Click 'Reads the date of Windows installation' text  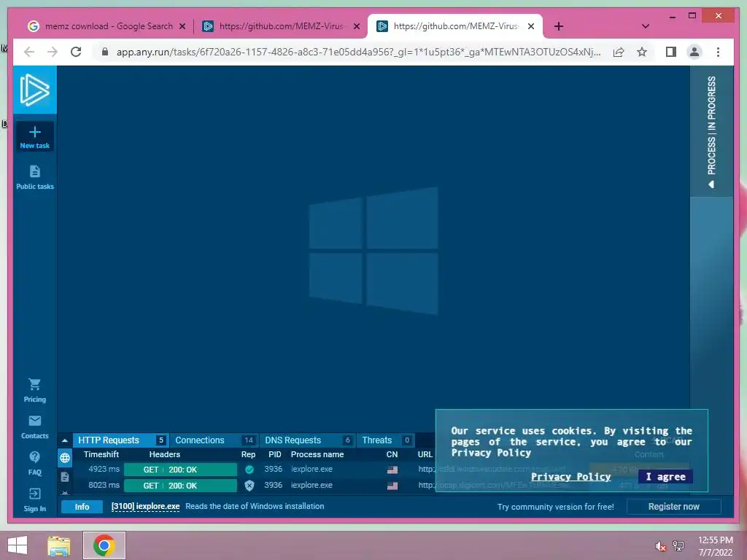coord(255,506)
